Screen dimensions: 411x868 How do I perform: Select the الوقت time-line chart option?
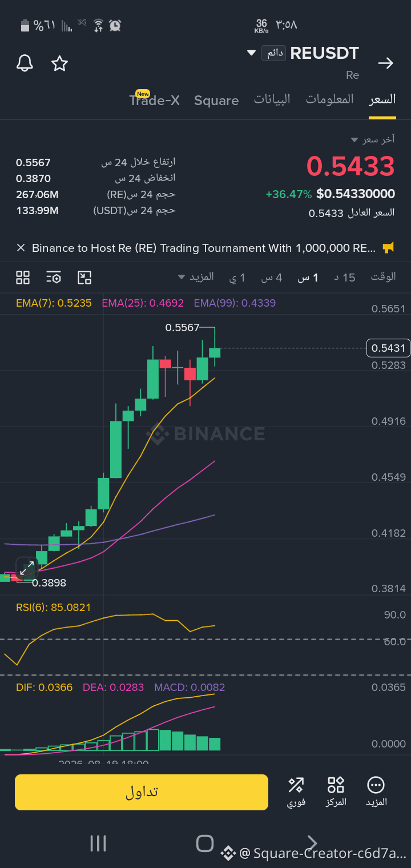point(383,277)
